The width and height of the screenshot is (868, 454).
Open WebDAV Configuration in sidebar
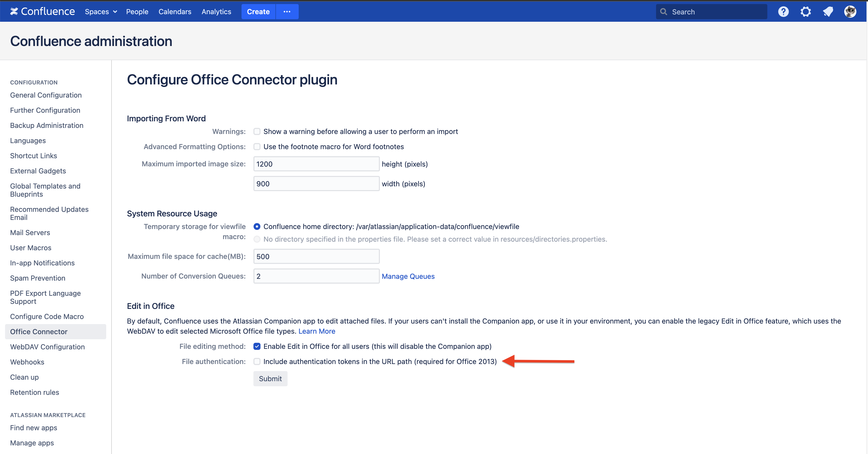(x=47, y=347)
